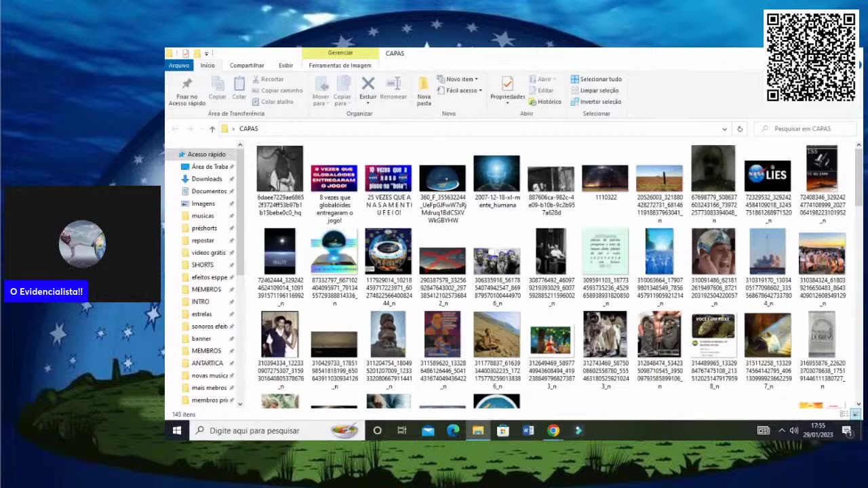
Task: Click Selecionar tudo button
Action: 596,79
